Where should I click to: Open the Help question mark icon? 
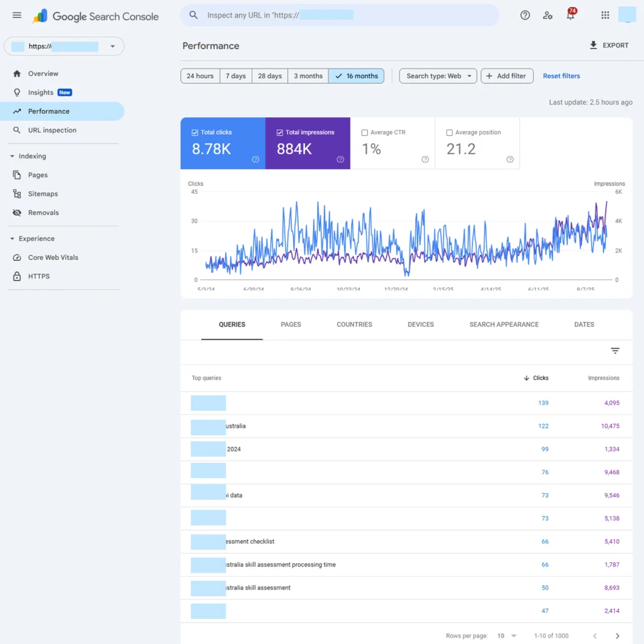(525, 16)
